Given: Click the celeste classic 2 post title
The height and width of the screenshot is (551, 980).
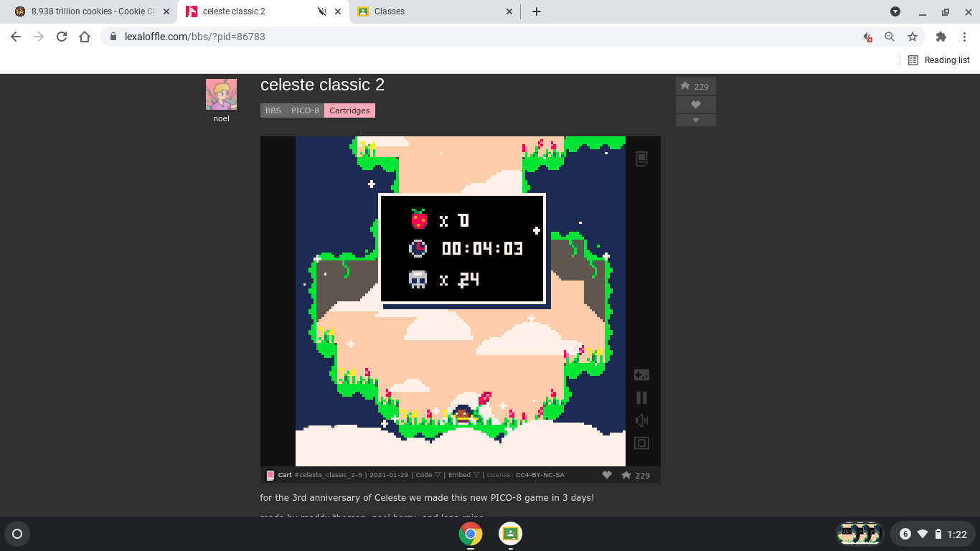Looking at the screenshot, I should point(322,85).
